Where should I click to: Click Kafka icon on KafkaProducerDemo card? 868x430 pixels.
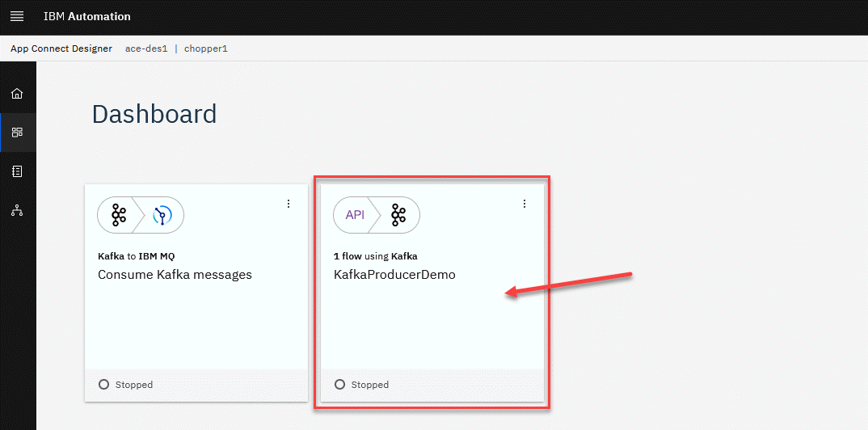coord(398,214)
